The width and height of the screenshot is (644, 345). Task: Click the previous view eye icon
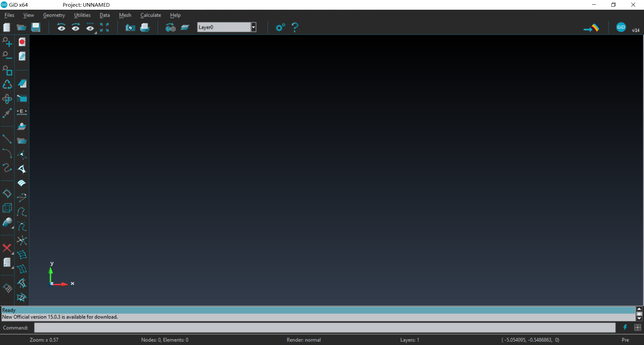[61, 27]
